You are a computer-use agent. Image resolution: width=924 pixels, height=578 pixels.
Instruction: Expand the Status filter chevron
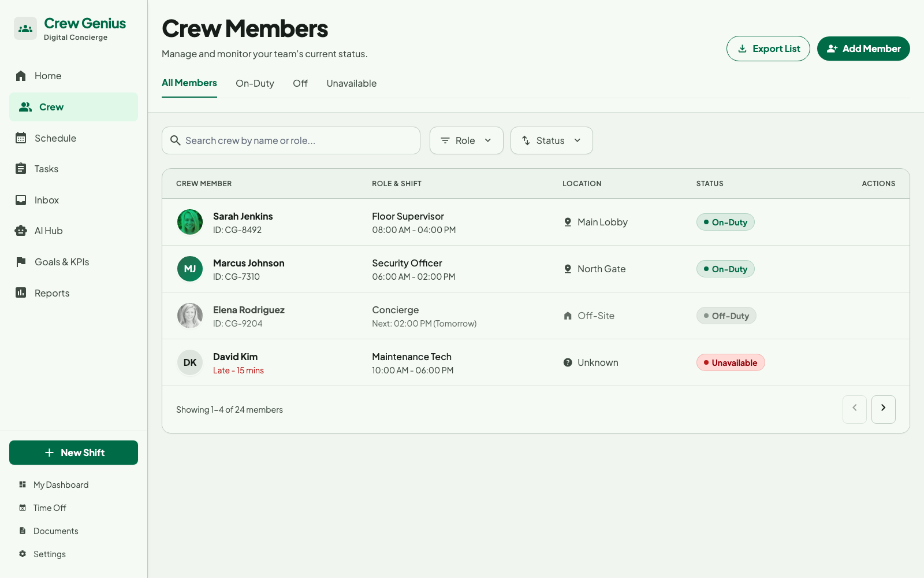click(x=577, y=140)
